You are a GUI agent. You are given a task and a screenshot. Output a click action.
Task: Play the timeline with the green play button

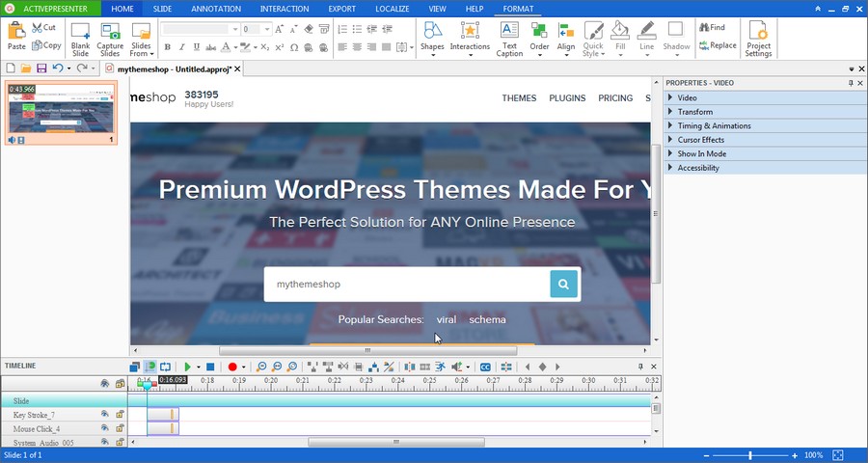(x=188, y=367)
